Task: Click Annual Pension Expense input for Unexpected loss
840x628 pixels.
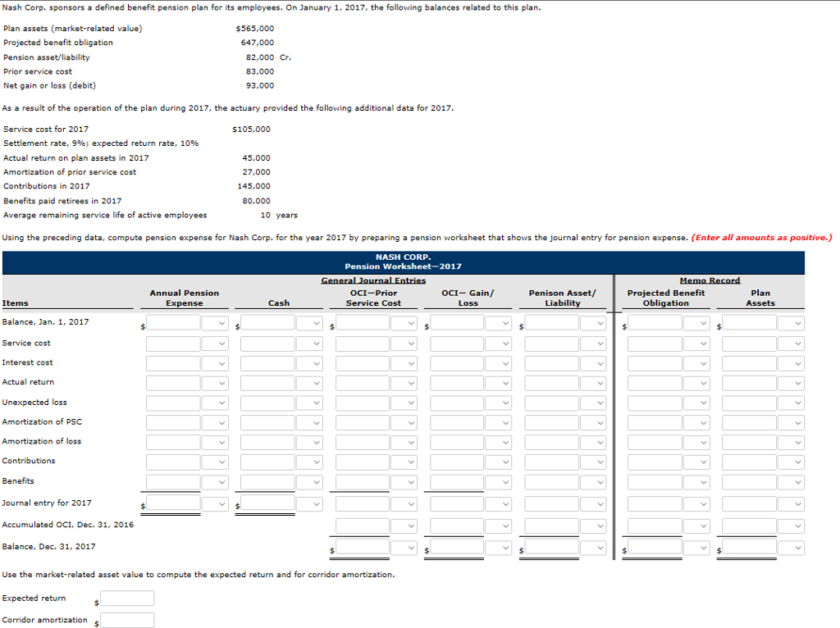Action: point(173,403)
